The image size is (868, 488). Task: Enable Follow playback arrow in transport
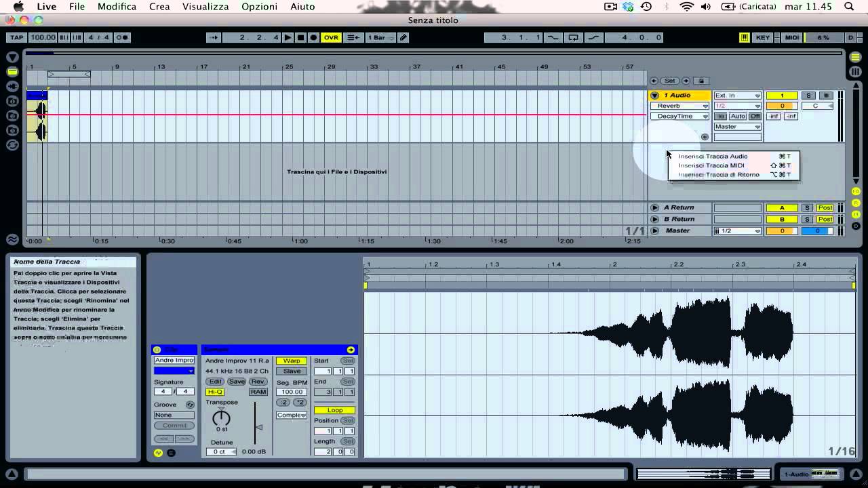214,37
